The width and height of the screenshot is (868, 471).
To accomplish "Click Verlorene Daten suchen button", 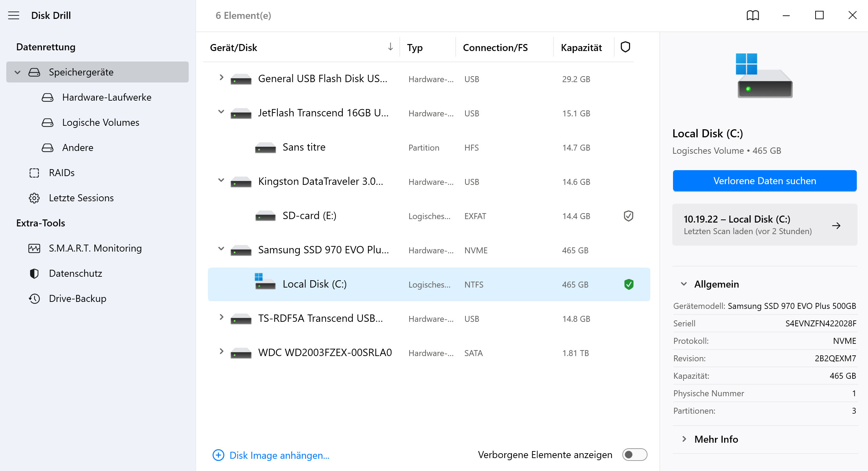I will click(765, 181).
